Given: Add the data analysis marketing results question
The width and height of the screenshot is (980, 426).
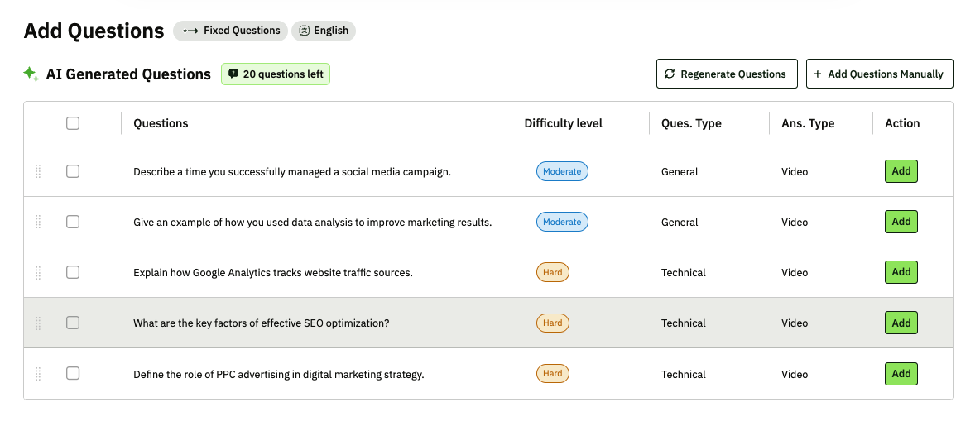Looking at the screenshot, I should click(901, 222).
